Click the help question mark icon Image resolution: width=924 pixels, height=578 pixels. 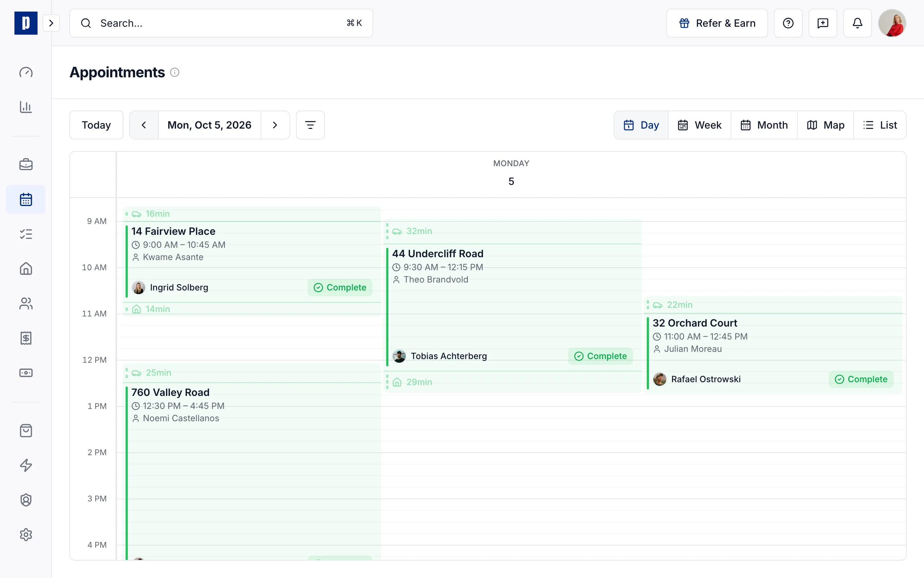[x=788, y=23]
